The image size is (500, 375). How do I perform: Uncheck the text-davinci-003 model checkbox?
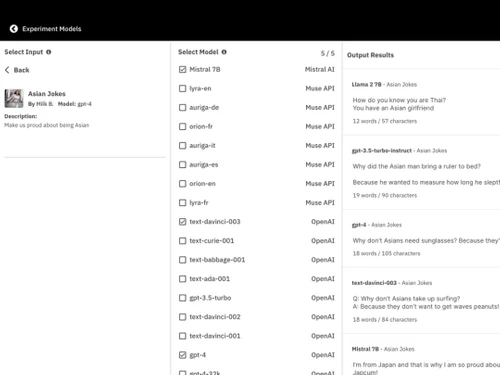tap(183, 221)
